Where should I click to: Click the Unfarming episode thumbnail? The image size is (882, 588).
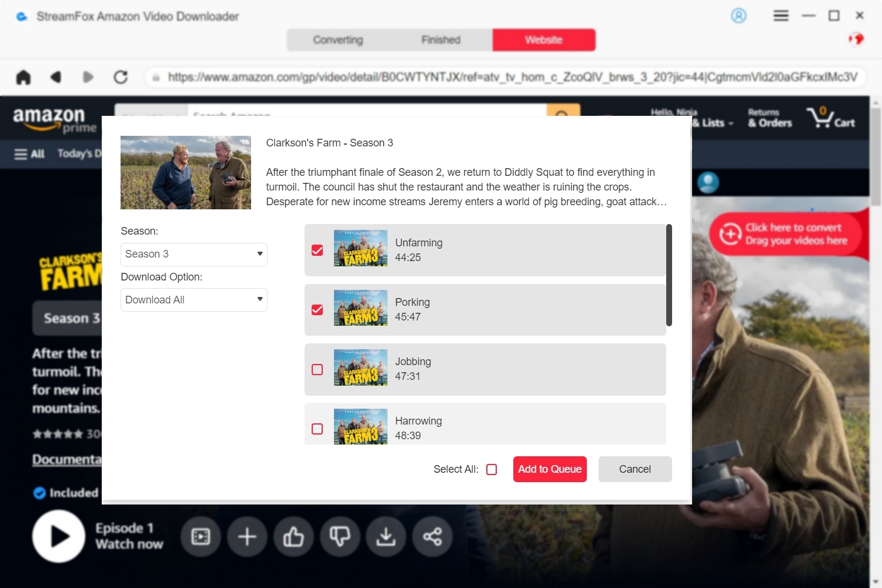coord(360,248)
